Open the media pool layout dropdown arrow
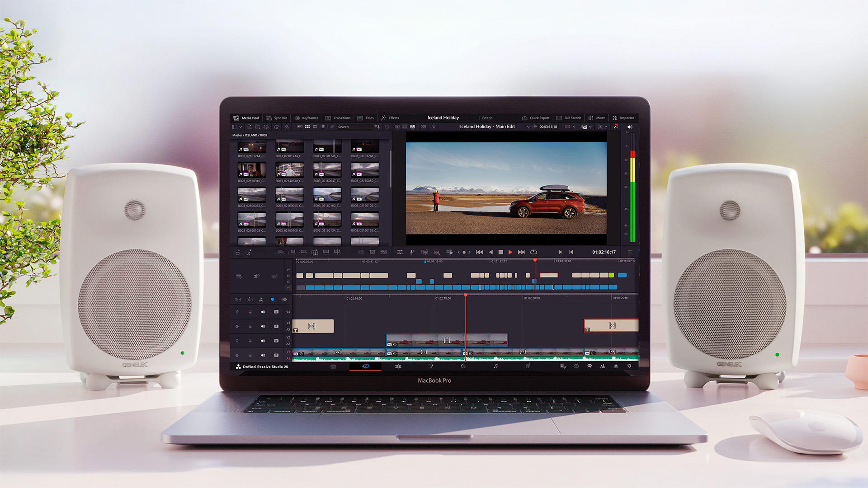868x488 pixels. 241,127
